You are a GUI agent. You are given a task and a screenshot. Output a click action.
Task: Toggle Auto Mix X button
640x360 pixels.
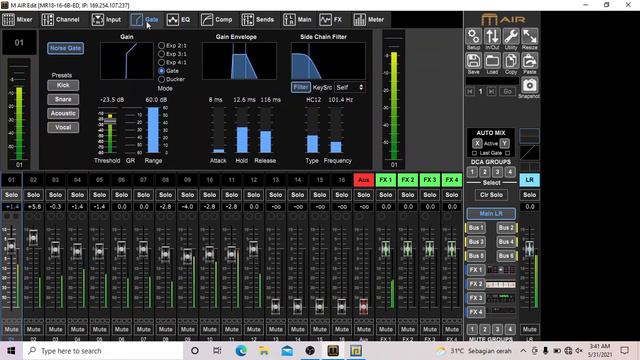[477, 143]
